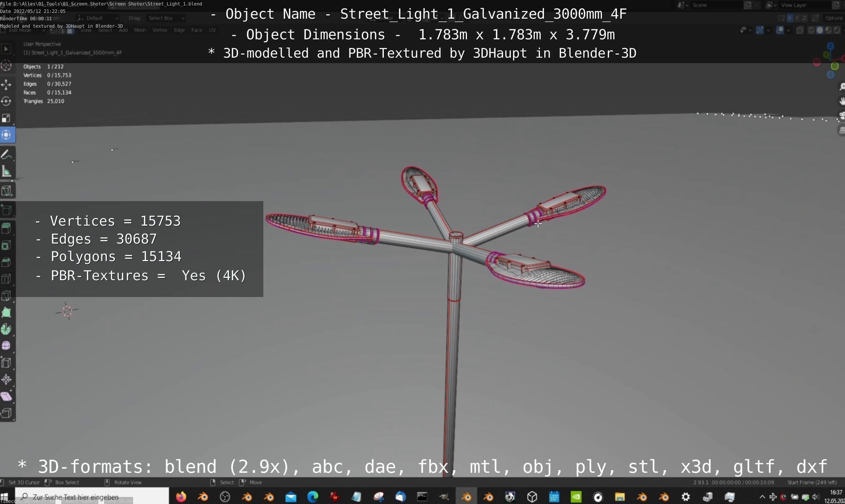The image size is (845, 504).
Task: Select the Knife tool
Action: coord(6,296)
